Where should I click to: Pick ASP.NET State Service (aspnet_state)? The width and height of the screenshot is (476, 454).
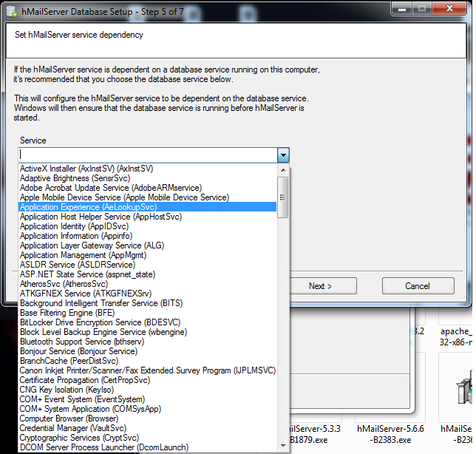point(148,274)
